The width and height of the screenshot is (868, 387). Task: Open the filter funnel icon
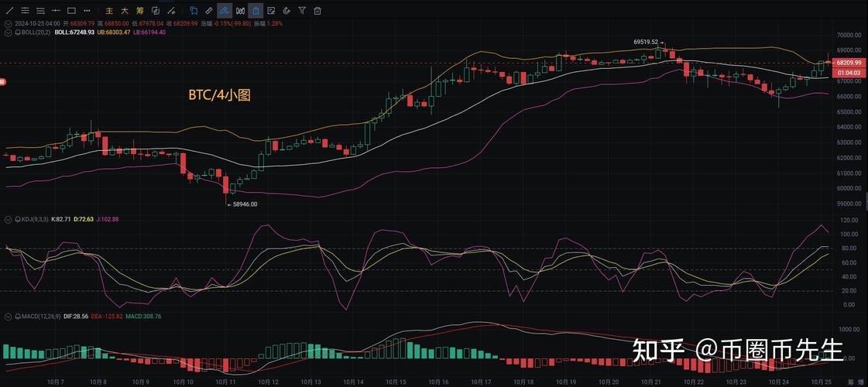302,11
